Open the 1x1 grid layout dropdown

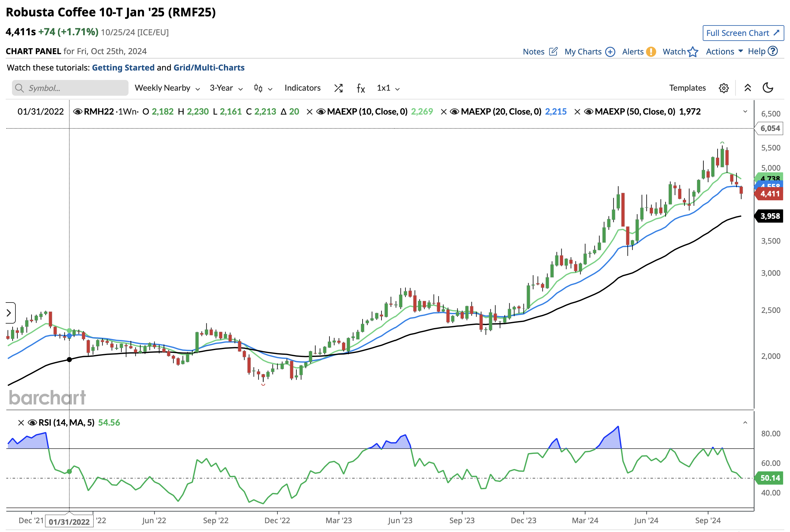coord(388,88)
